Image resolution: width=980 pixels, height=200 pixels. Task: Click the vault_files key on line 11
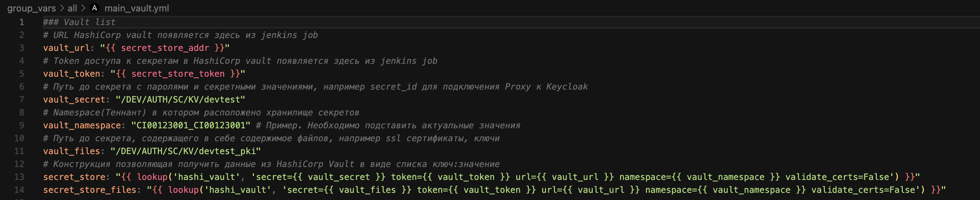click(71, 151)
